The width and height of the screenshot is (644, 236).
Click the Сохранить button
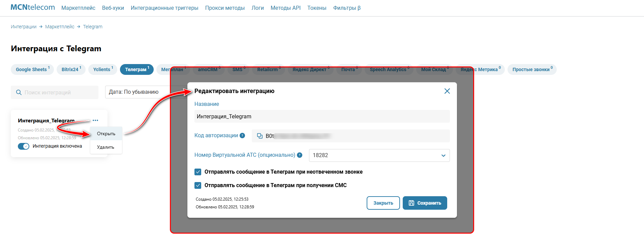pos(425,203)
